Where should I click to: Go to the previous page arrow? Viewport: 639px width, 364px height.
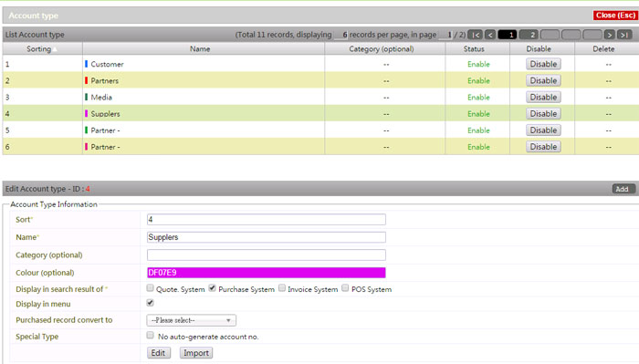pyautogui.click(x=490, y=35)
